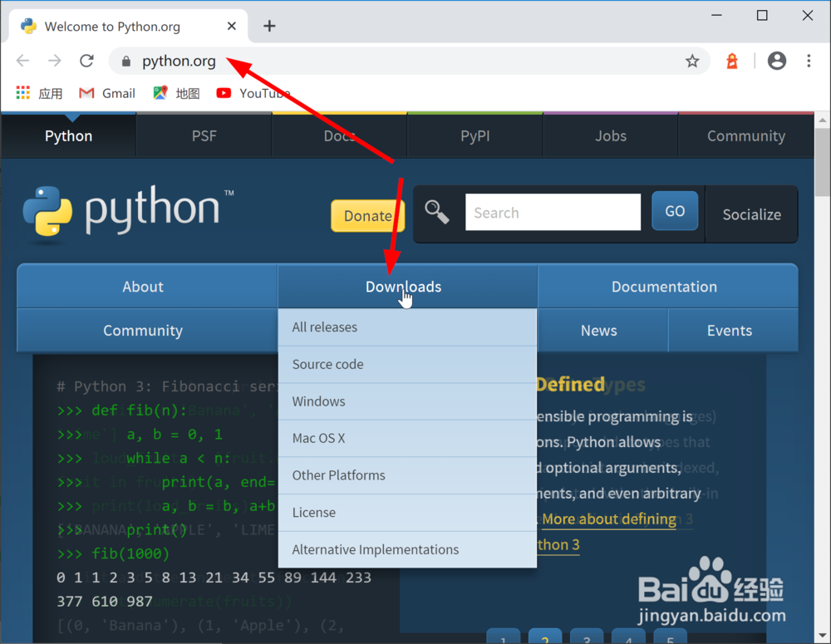The image size is (831, 644).
Task: Open the maps bookmark 地图
Action: [x=176, y=93]
